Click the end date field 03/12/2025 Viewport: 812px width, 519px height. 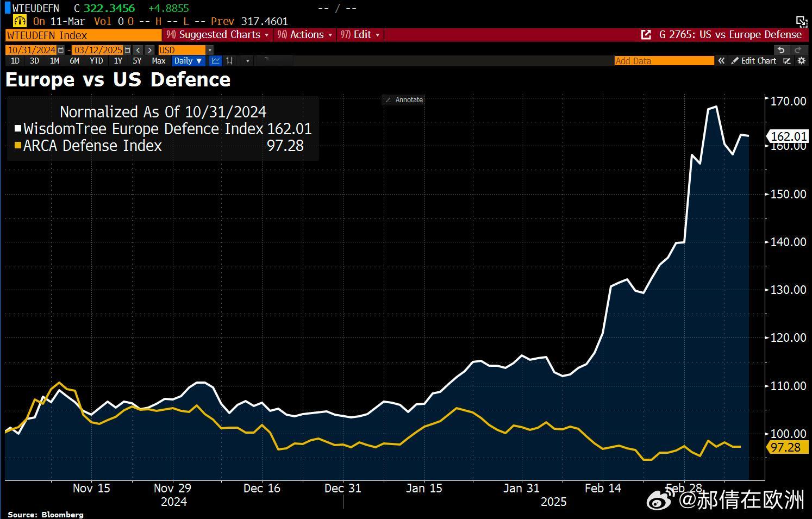pos(98,50)
